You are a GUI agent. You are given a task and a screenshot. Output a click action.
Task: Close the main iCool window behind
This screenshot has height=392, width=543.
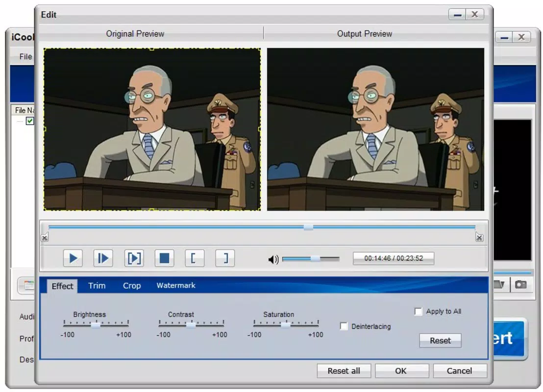521,37
